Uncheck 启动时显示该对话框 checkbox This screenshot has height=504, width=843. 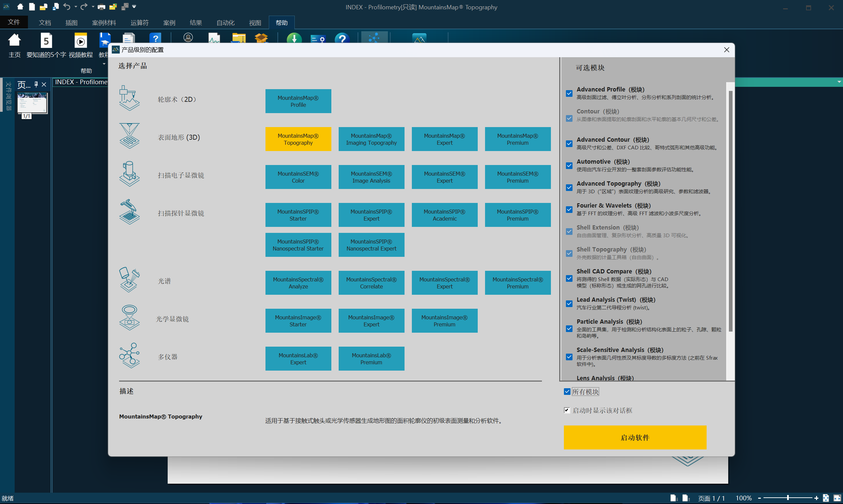click(x=567, y=410)
